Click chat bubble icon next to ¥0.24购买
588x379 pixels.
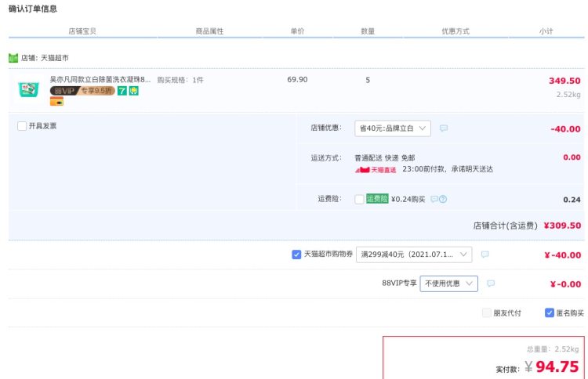(434, 199)
